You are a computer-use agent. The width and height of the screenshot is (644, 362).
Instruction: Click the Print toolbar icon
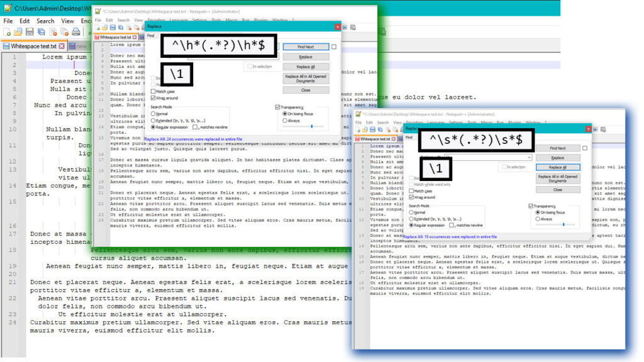click(x=75, y=31)
